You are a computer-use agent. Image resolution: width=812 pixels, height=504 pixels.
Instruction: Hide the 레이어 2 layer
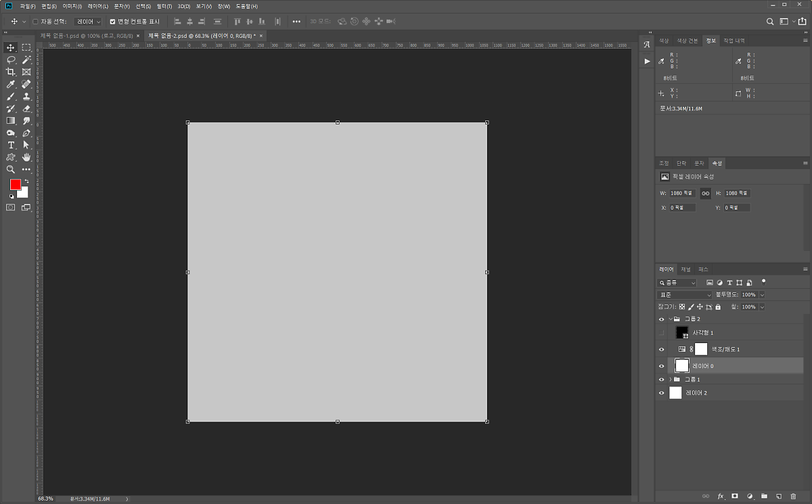662,393
